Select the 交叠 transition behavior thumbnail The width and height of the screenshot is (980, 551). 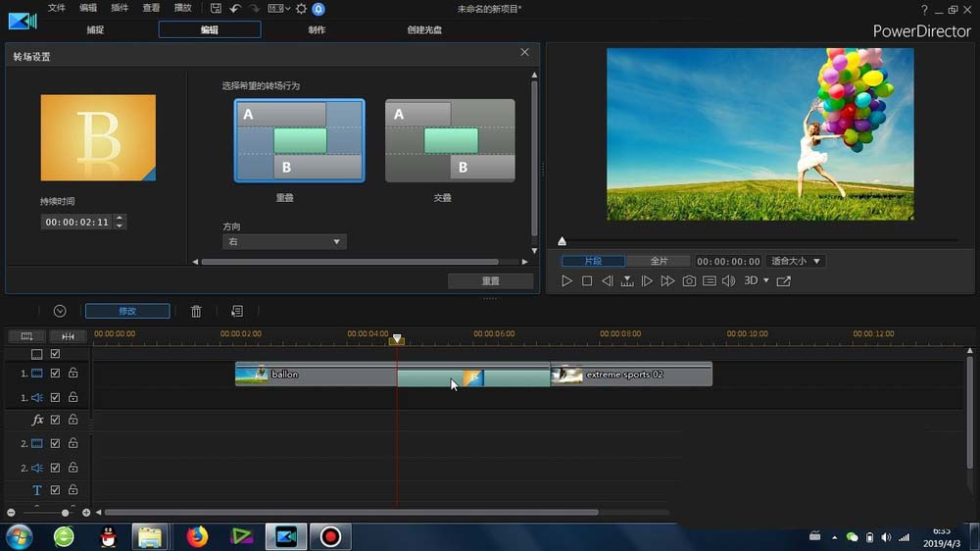click(450, 140)
